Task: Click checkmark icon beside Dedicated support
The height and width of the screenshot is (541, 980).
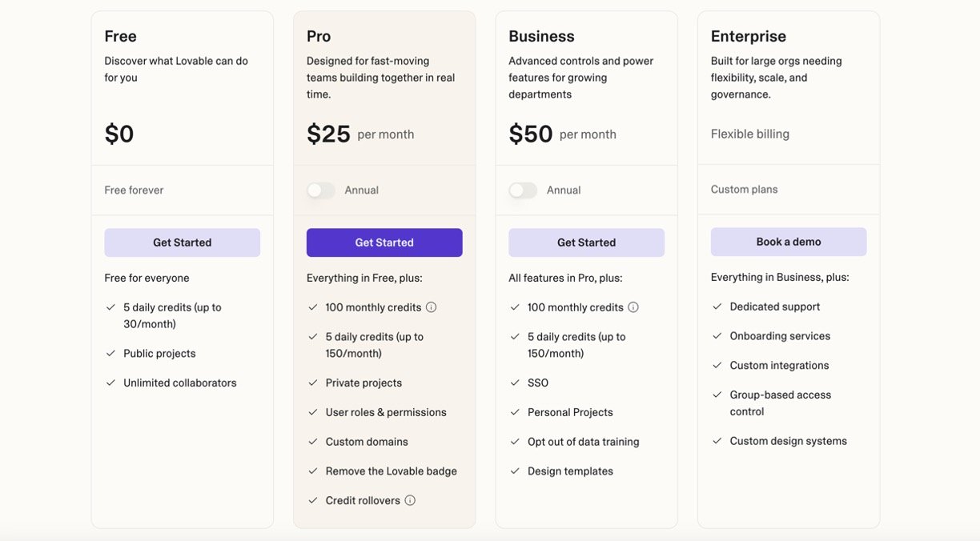Action: (x=717, y=307)
